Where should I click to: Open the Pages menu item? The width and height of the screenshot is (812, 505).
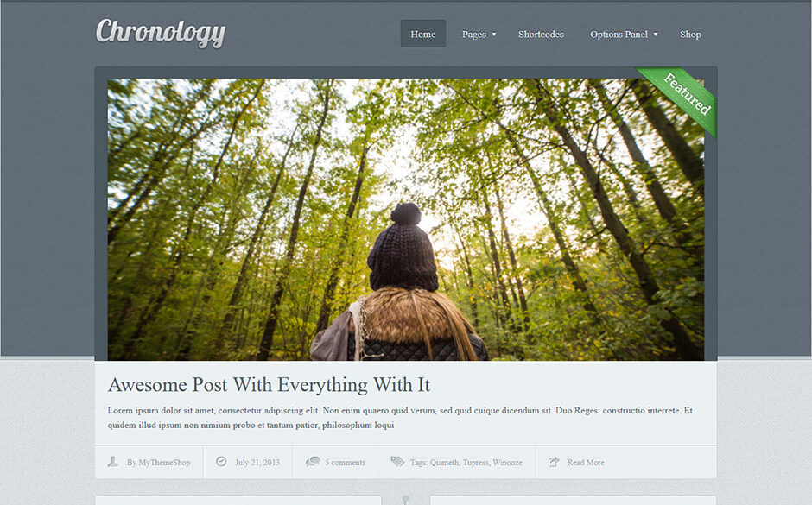pos(474,35)
